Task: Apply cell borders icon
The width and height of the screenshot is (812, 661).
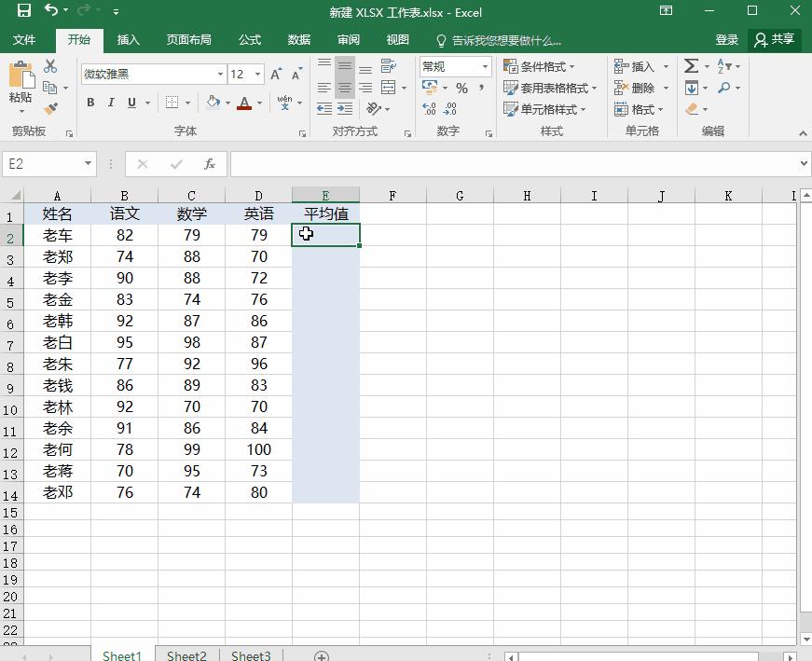Action: tap(172, 103)
